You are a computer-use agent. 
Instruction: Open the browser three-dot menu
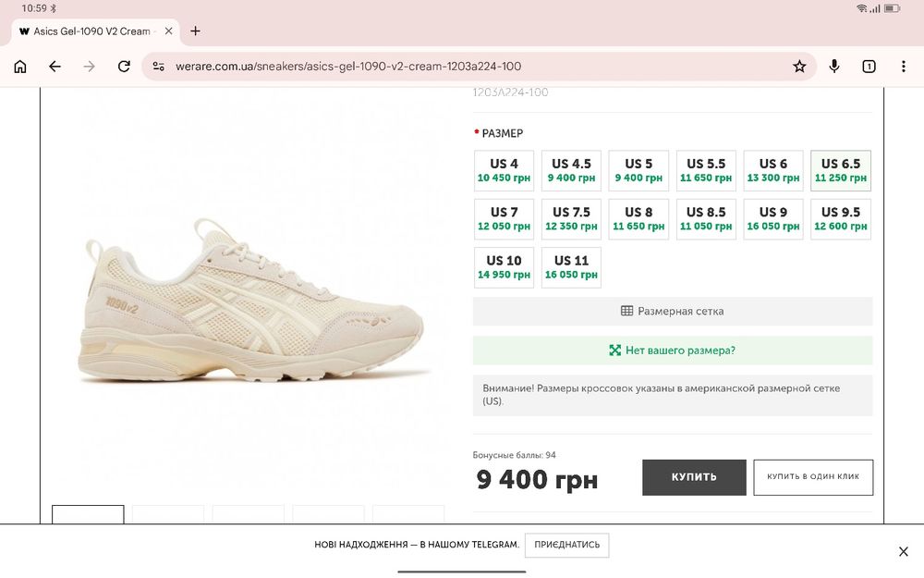(x=904, y=66)
